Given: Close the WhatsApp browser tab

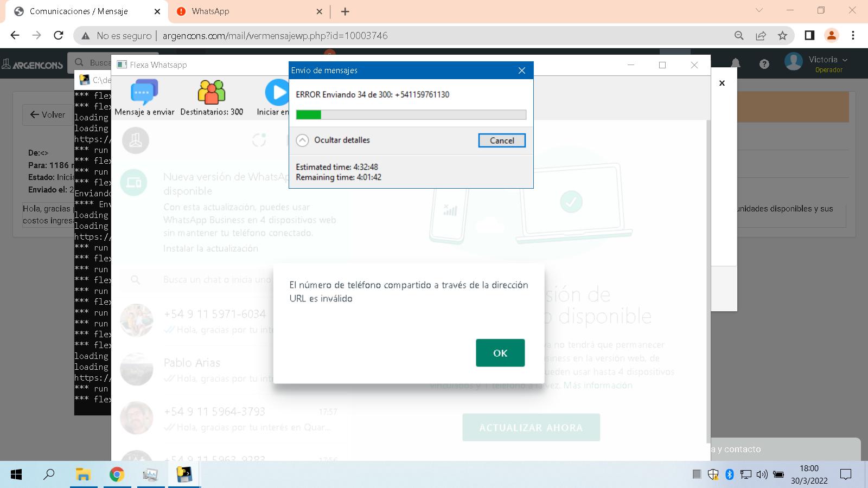Looking at the screenshot, I should (319, 11).
